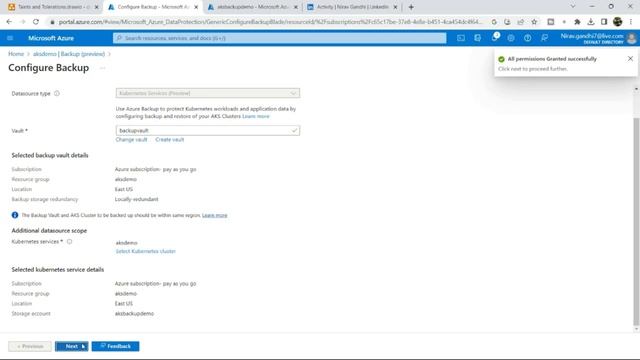Focus the Azure search resources box

[280, 38]
